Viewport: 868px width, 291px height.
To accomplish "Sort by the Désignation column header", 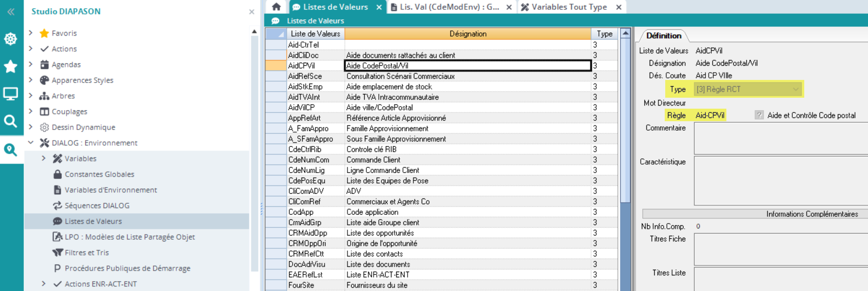I will pos(468,34).
